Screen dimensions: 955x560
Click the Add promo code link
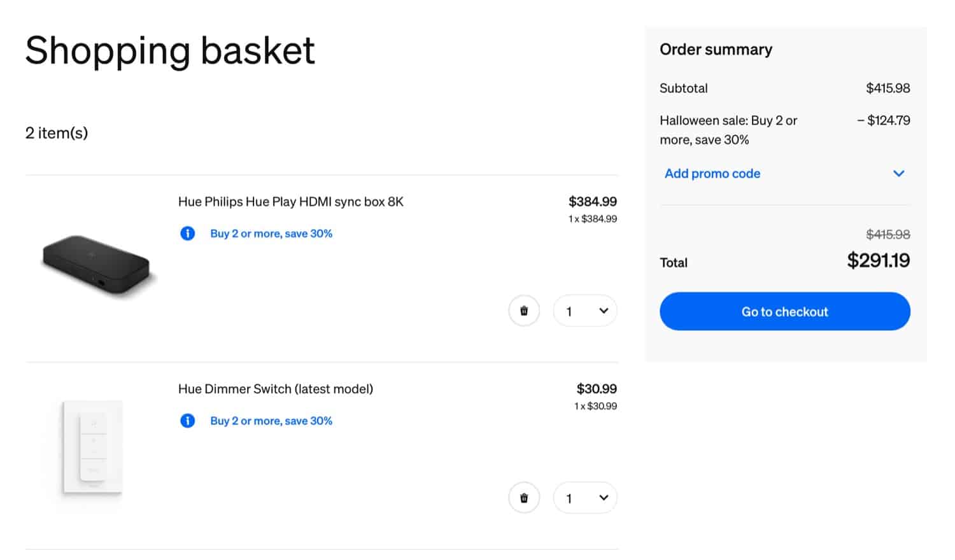(x=712, y=174)
